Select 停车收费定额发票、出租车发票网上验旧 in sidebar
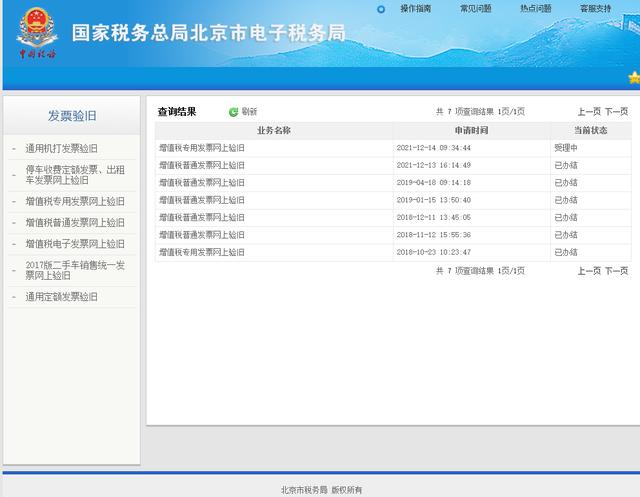 [75, 175]
